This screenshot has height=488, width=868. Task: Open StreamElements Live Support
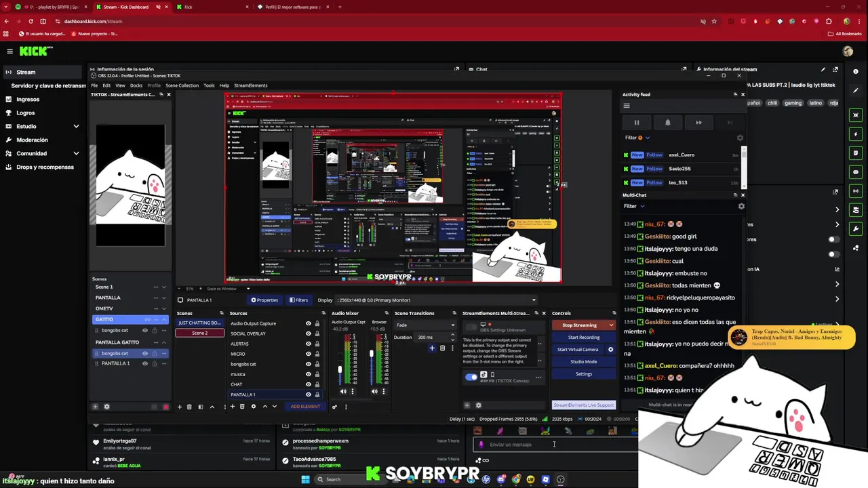click(x=584, y=405)
